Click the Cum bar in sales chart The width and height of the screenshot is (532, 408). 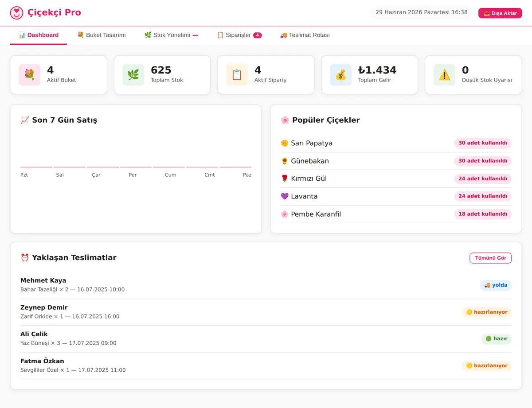click(x=169, y=167)
